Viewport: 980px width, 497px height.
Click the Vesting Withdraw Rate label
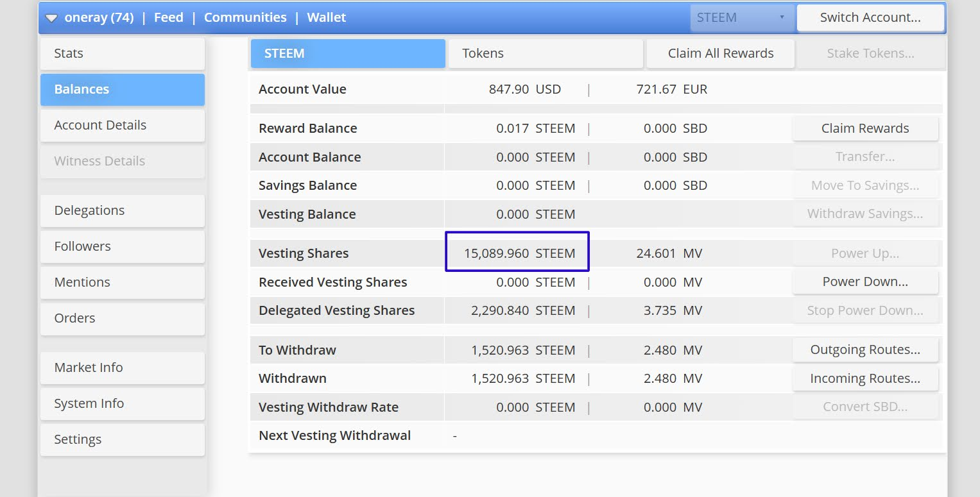[329, 407]
